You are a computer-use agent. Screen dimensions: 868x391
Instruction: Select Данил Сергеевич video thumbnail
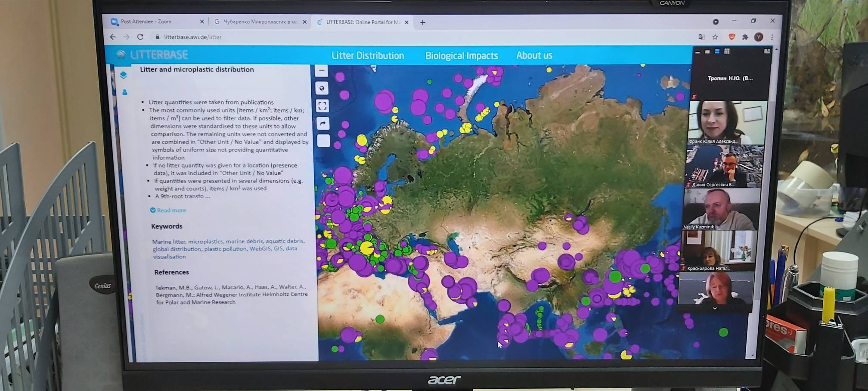(x=725, y=166)
